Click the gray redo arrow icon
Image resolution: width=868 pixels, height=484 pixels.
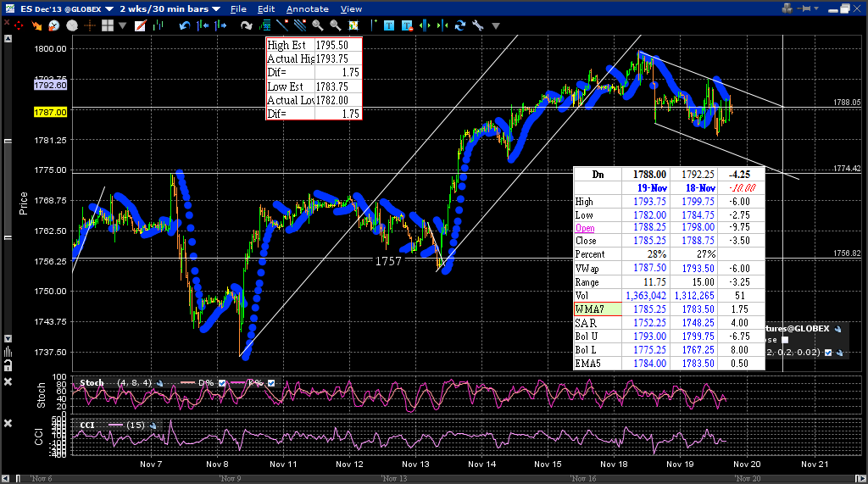point(247,25)
